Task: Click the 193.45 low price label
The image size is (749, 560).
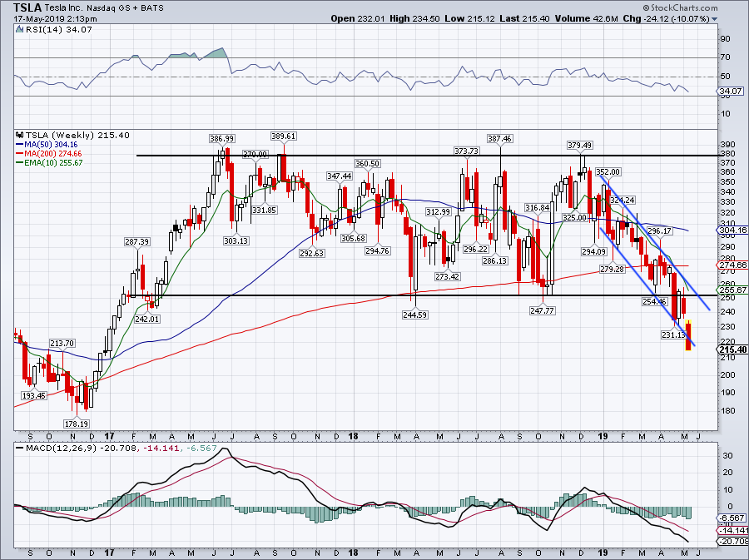Action: coord(34,395)
